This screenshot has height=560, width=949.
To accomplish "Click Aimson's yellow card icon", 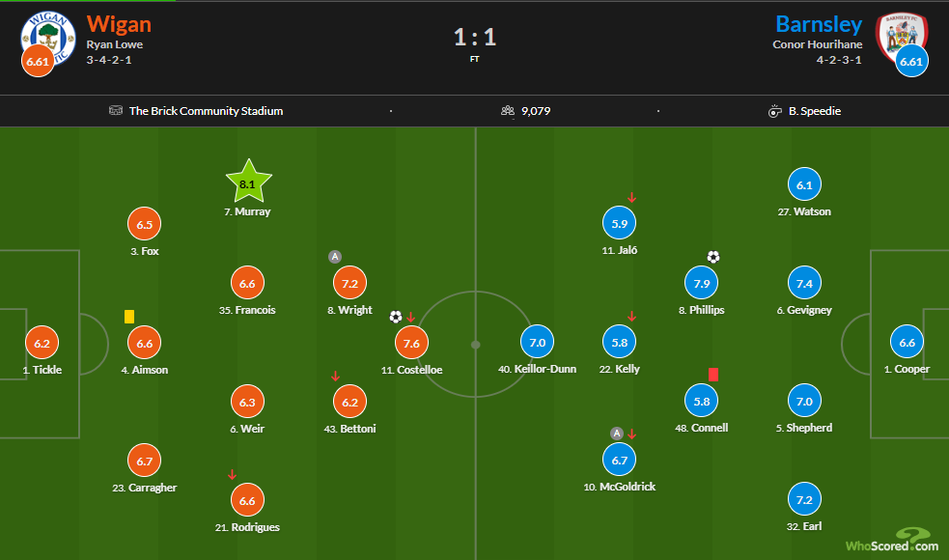I will point(129,317).
